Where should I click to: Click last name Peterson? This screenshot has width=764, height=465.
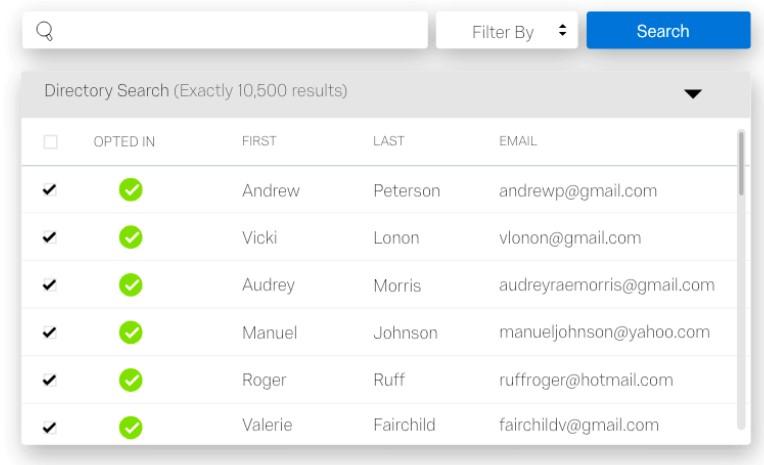(407, 191)
